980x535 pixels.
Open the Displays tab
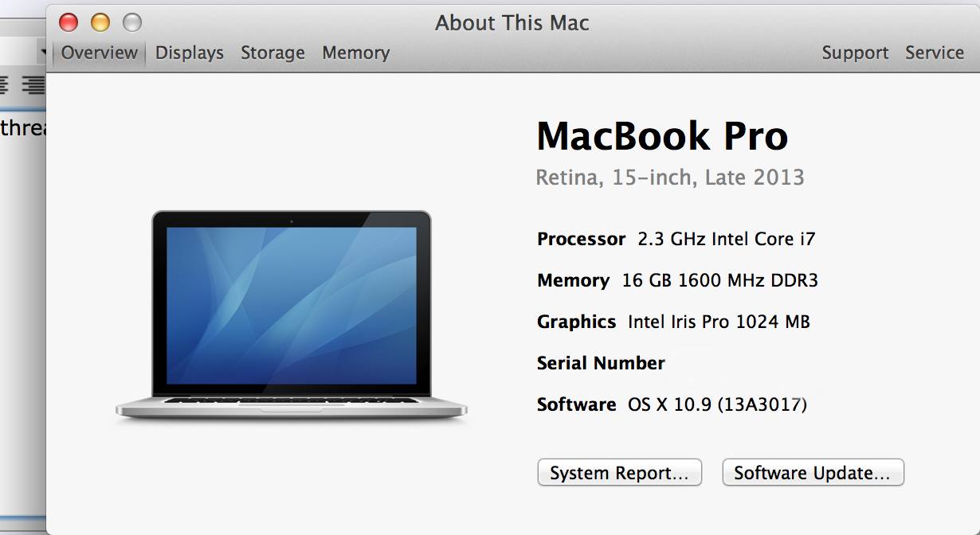pyautogui.click(x=190, y=53)
